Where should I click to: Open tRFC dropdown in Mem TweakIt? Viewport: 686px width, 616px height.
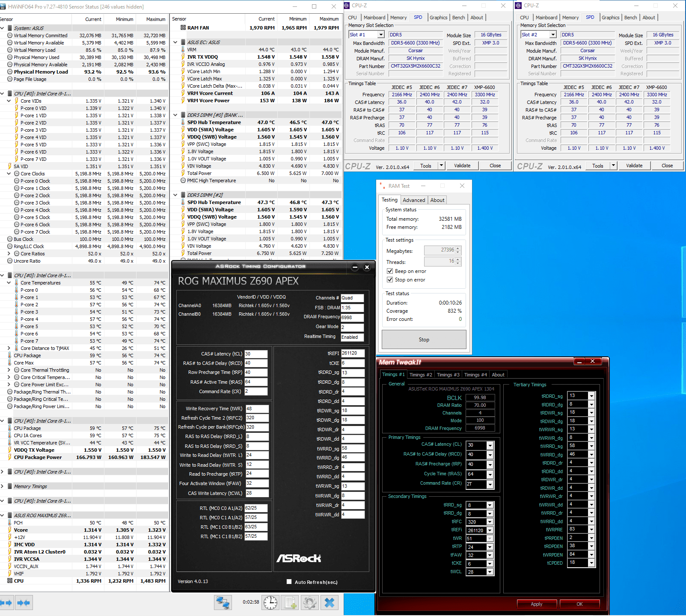click(490, 522)
